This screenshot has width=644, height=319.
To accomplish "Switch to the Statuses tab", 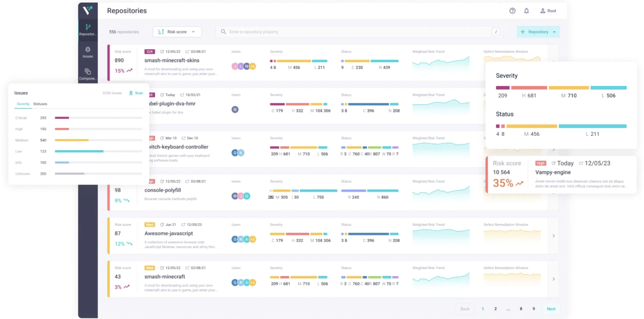I will pos(40,104).
